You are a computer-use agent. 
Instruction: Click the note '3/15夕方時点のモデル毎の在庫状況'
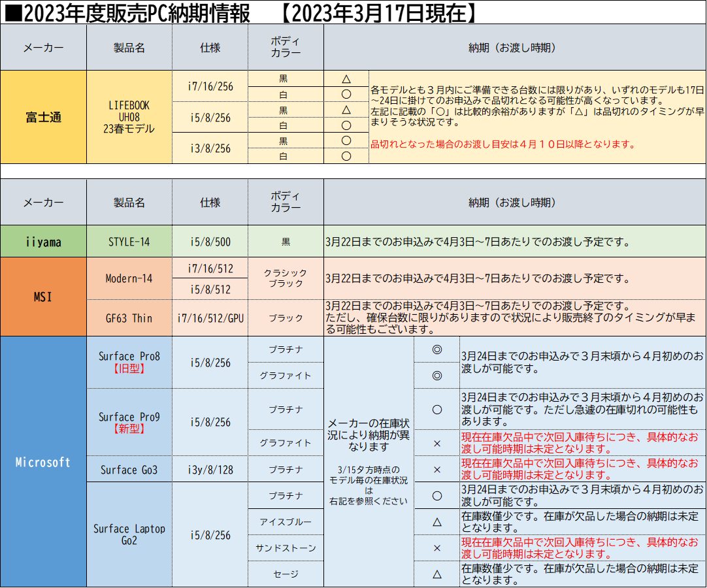pos(369,485)
